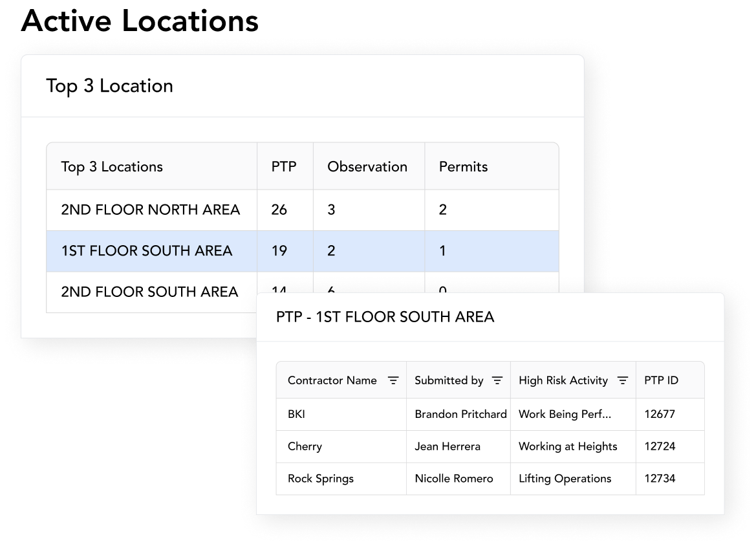This screenshot has width=756, height=546.
Task: Select the BKI contractor row
Action: 297,414
